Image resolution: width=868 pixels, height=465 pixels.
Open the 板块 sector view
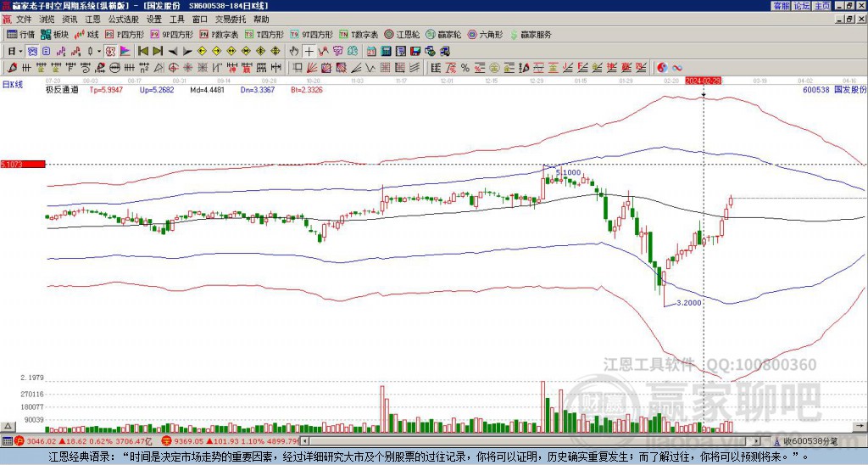(x=54, y=34)
